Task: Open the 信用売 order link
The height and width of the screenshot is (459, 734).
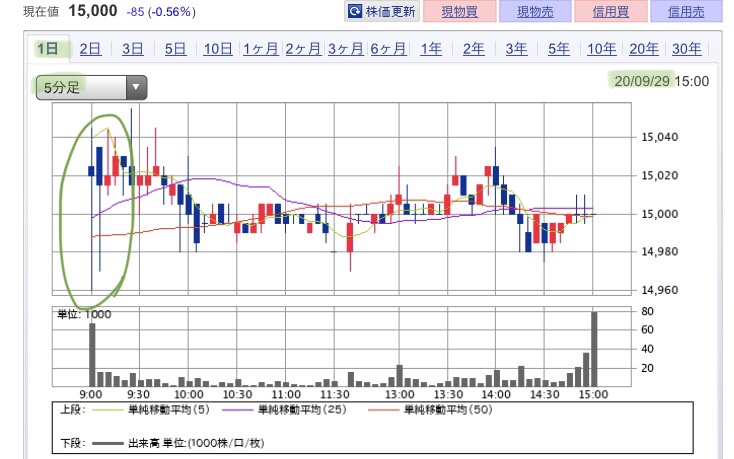Action: [x=686, y=12]
